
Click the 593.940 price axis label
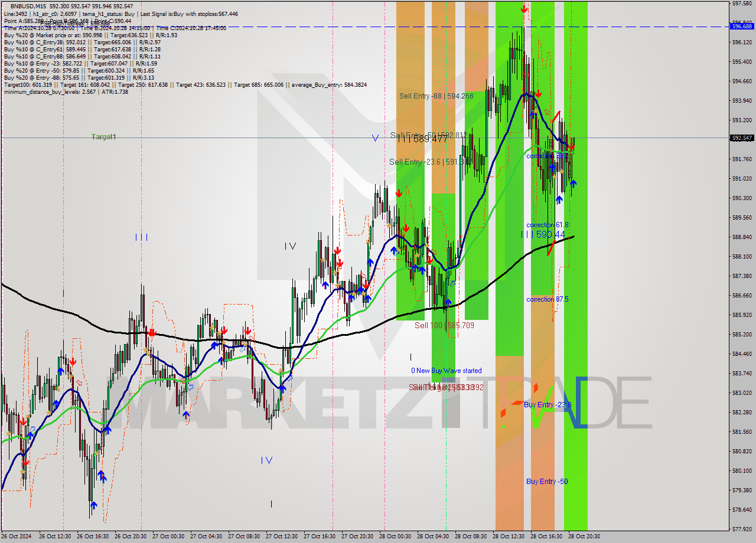[742, 101]
